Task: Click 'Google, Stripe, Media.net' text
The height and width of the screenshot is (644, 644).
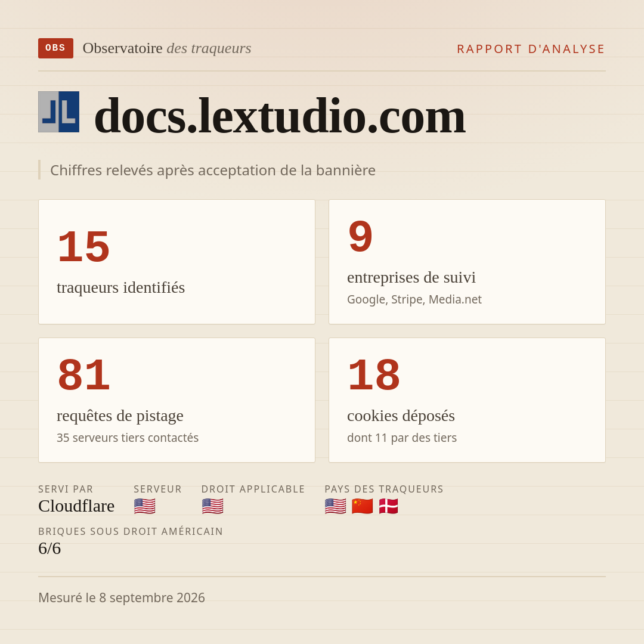Action: (414, 299)
